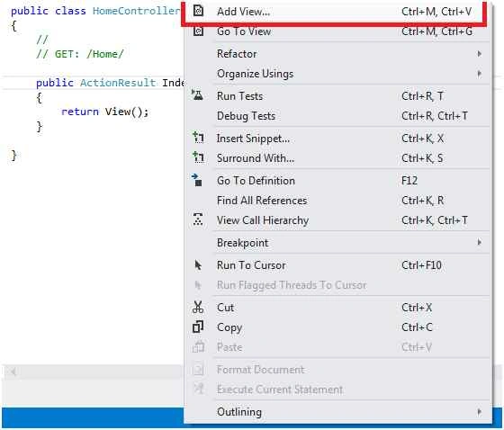Viewport: 504px width, 430px height.
Task: Click the Add View icon
Action: tap(198, 12)
